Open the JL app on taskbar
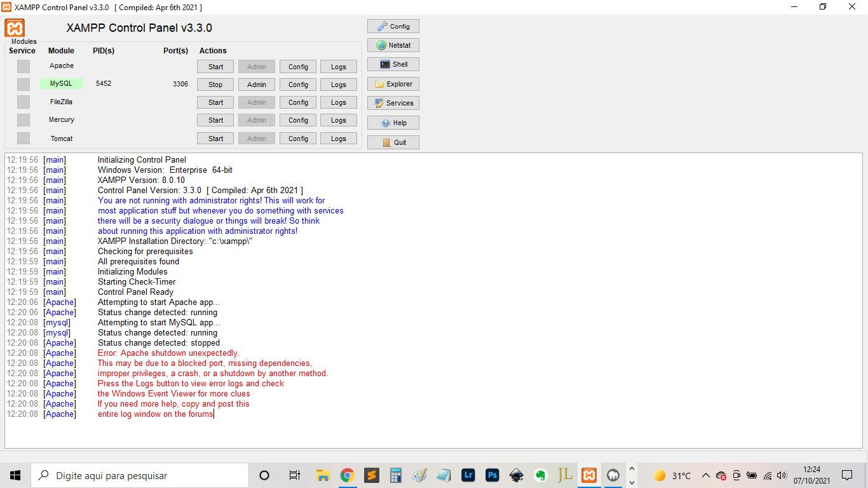The height and width of the screenshot is (488, 868). pos(565,475)
